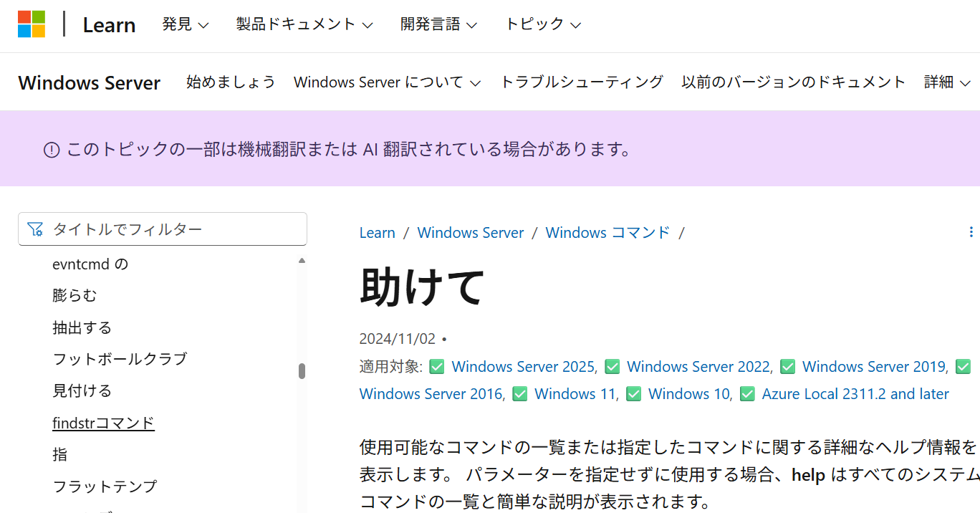Focus the タイトルでフィルター input field
Viewport: 980px width, 513px height.
(x=172, y=229)
